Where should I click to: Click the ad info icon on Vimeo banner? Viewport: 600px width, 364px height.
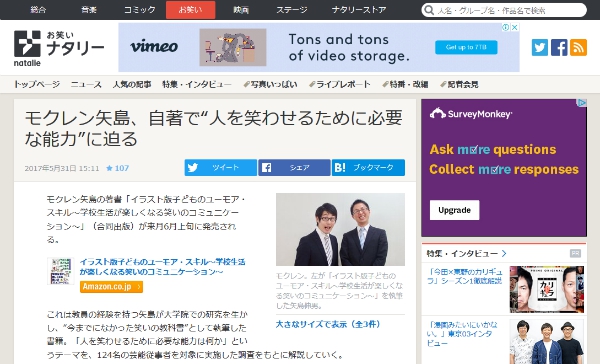(506, 27)
